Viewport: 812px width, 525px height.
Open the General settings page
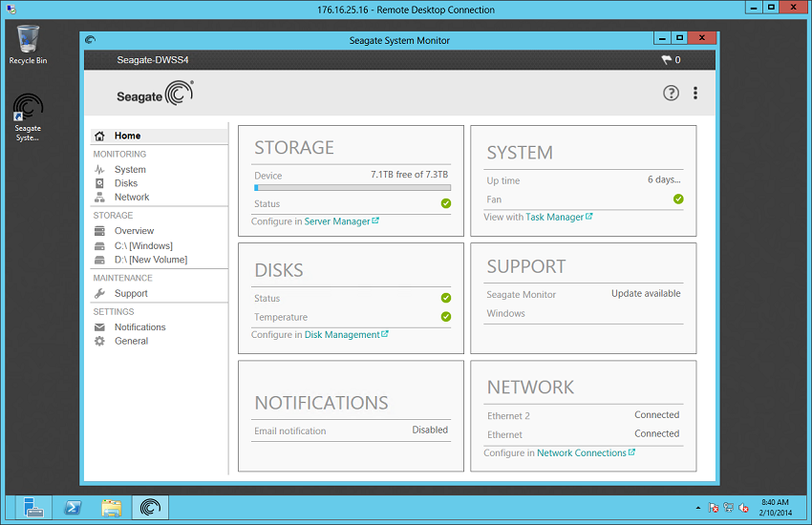(131, 341)
